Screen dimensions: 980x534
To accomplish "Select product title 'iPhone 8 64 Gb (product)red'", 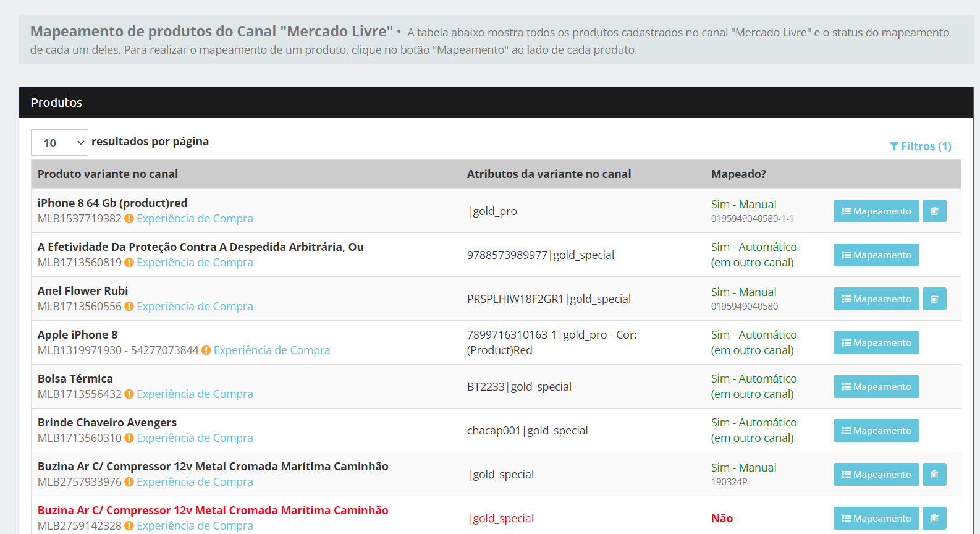I will 112,203.
